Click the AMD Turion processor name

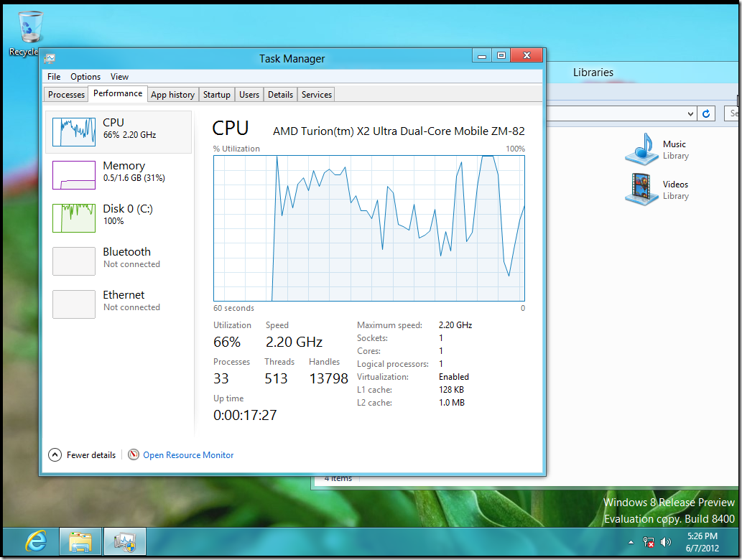click(x=399, y=131)
